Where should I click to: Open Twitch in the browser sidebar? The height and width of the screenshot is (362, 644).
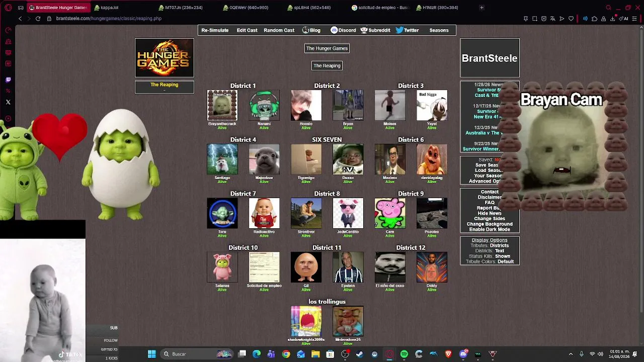tap(8, 79)
